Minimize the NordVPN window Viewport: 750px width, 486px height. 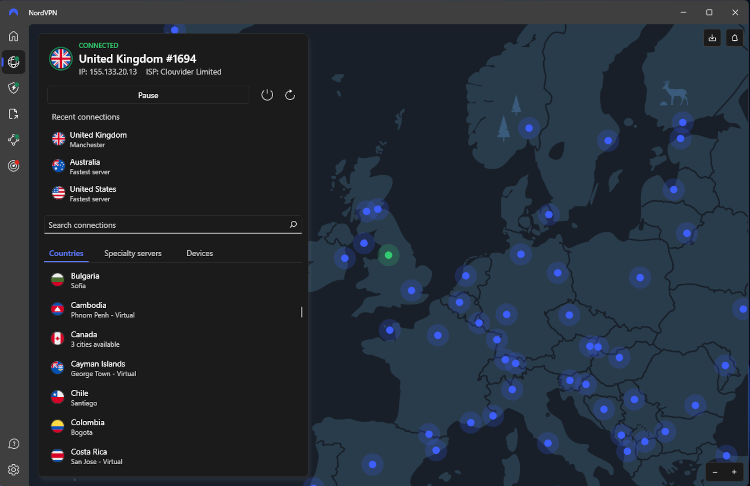click(x=684, y=12)
